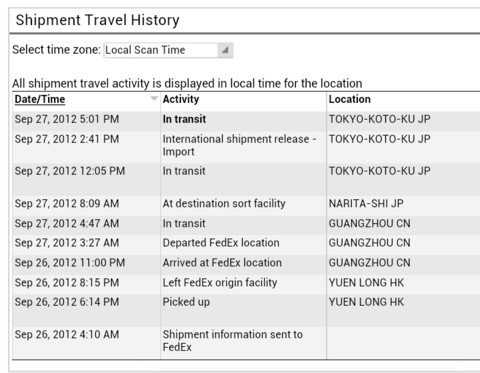The width and height of the screenshot is (480, 373).
Task: Click the time zone dropdown arrow button
Action: point(225,50)
